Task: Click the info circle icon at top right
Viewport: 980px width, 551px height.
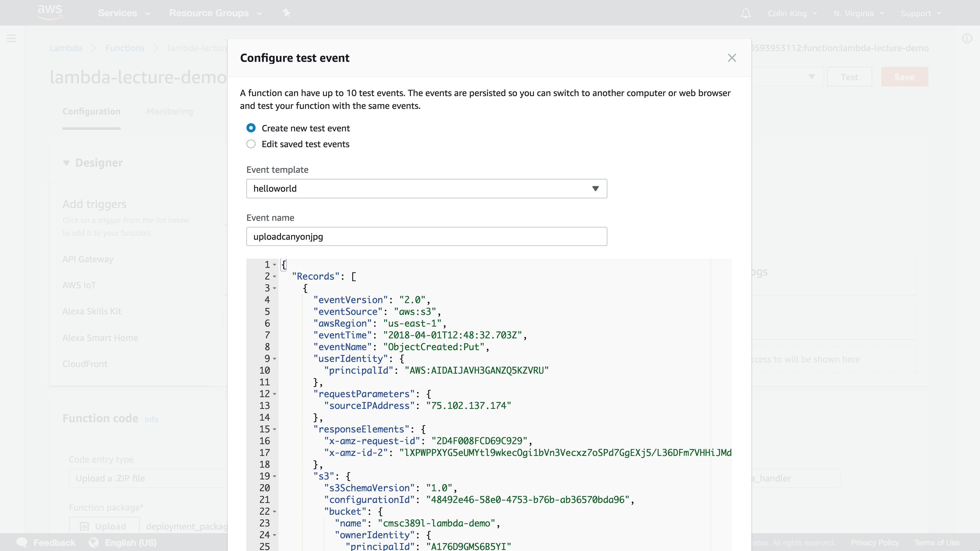Action: pos(967,38)
